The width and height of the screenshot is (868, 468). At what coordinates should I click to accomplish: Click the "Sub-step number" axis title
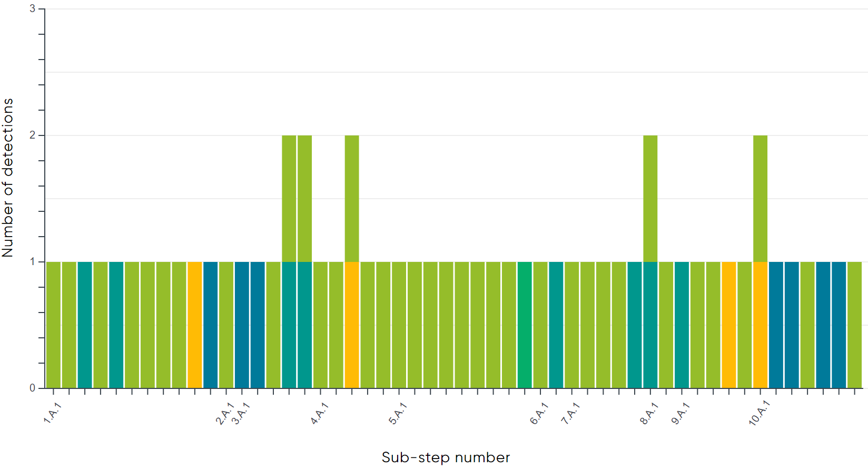click(446, 457)
